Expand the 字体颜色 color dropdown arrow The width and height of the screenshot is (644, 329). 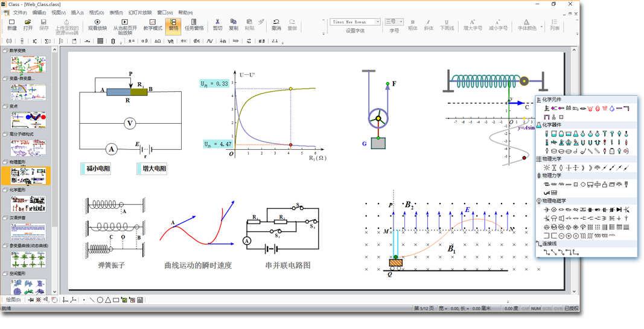coord(541,27)
